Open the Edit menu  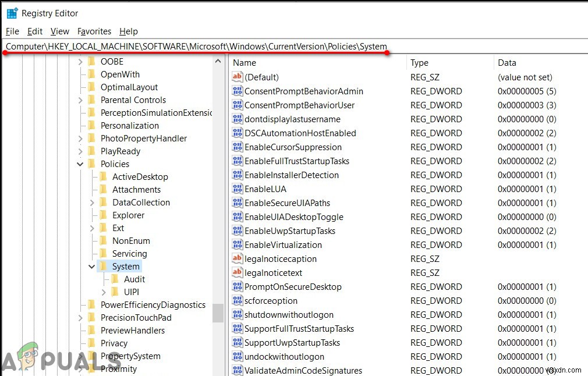point(35,31)
